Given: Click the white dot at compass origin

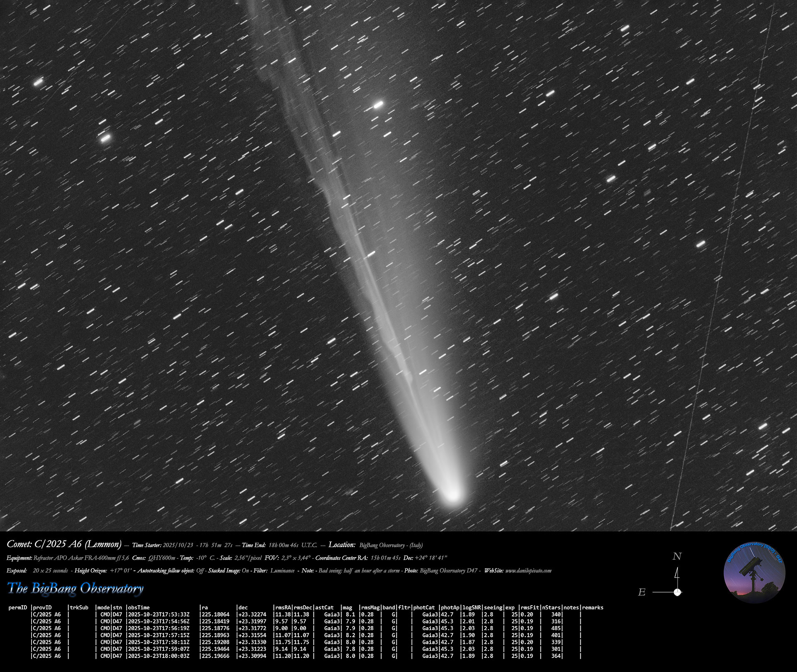Looking at the screenshot, I should (677, 592).
